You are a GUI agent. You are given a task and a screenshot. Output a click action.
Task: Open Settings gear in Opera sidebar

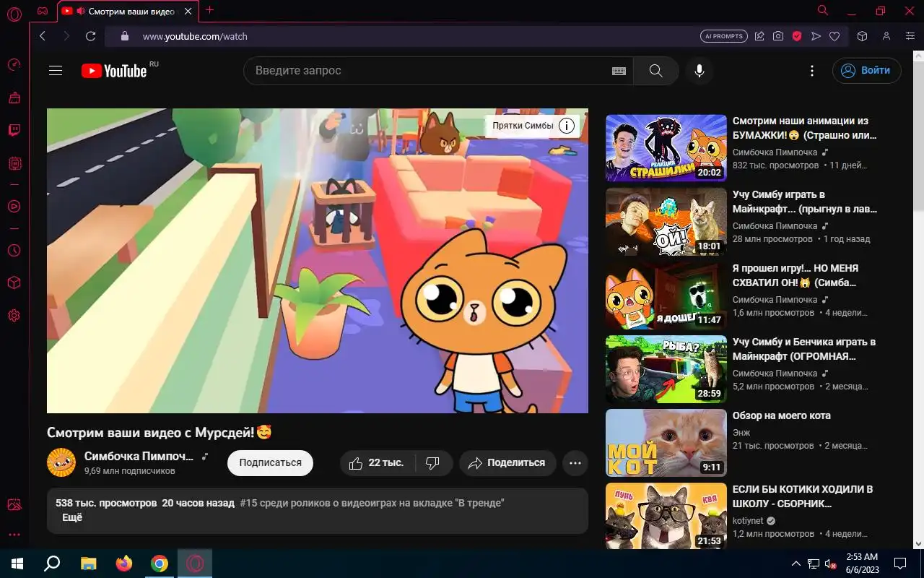(x=14, y=316)
